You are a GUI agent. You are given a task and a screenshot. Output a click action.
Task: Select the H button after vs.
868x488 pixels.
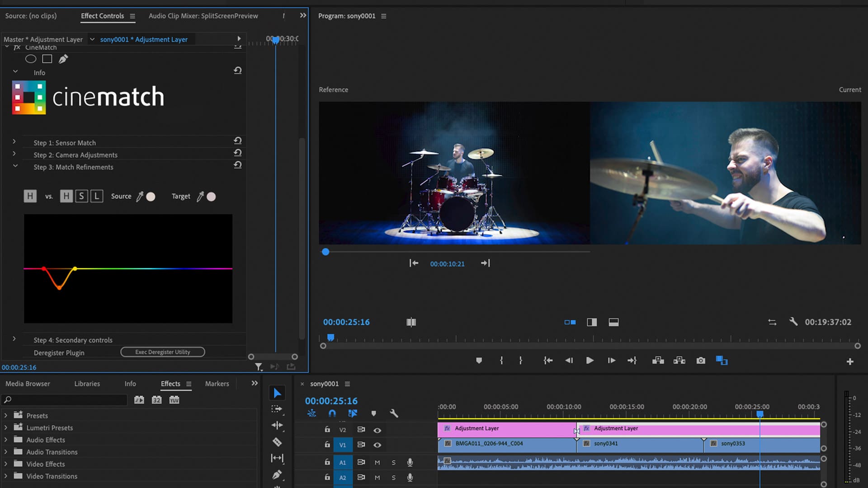[66, 196]
